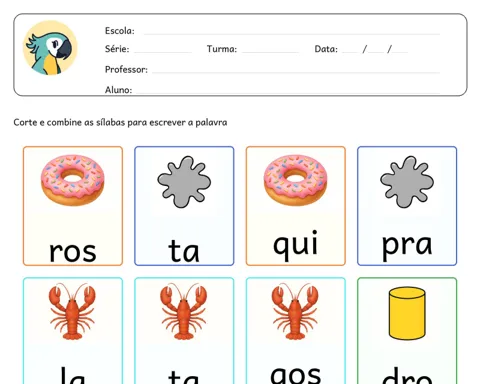
Task: Click the Turma input line
Action: pos(270,50)
